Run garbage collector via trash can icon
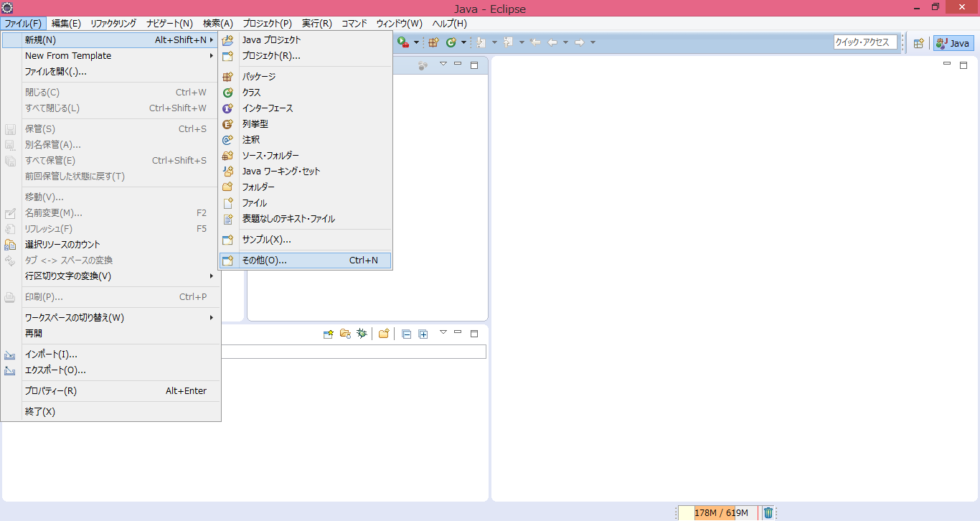 tap(768, 512)
